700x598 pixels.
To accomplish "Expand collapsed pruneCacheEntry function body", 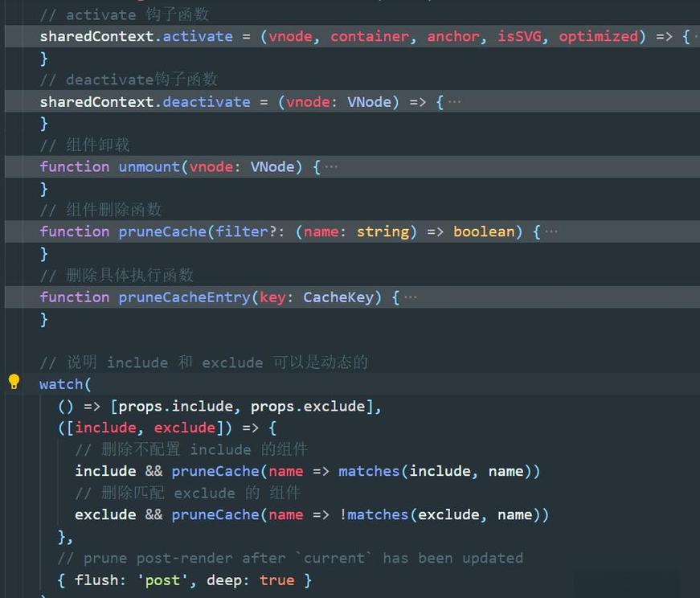I will click(410, 297).
